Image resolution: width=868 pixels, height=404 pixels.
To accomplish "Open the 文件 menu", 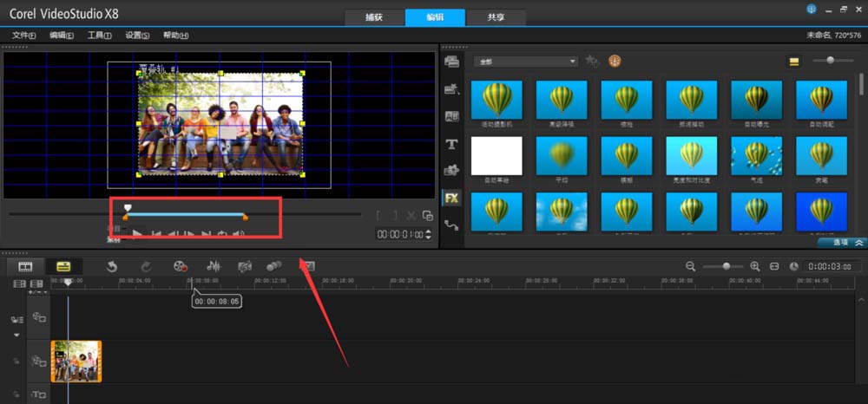I will click(23, 36).
